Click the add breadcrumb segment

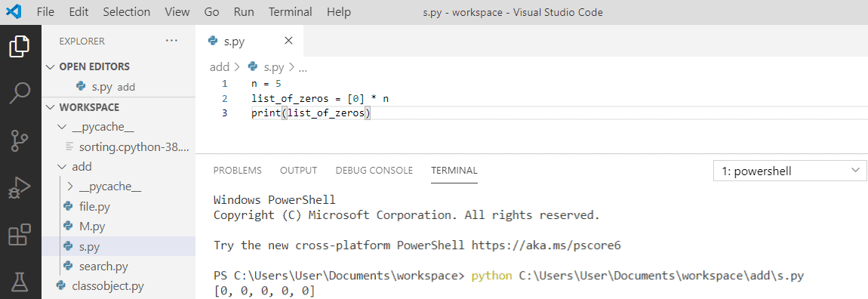coord(219,67)
